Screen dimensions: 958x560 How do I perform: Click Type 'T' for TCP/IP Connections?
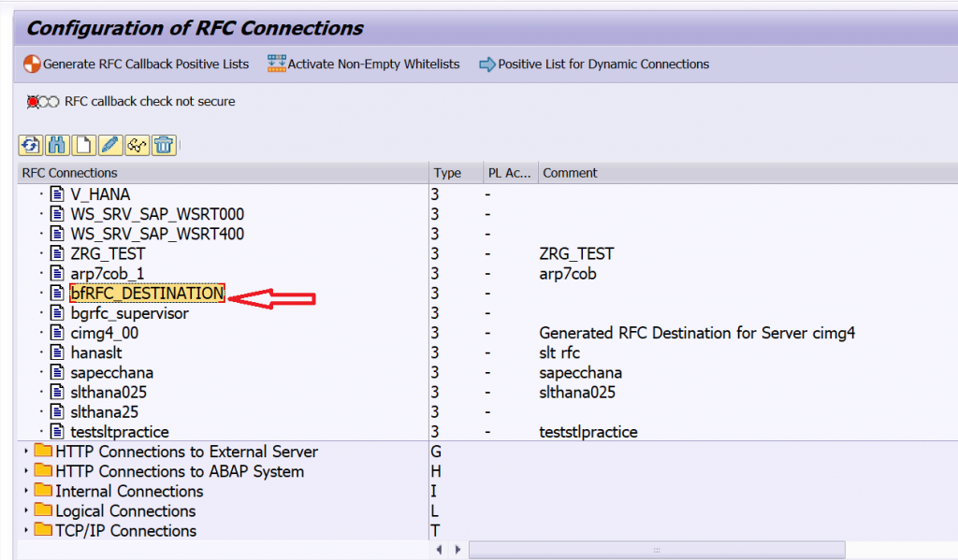pyautogui.click(x=435, y=531)
